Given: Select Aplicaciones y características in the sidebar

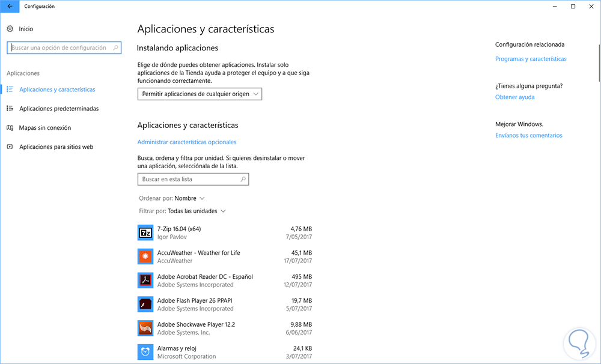Looking at the screenshot, I should 57,89.
